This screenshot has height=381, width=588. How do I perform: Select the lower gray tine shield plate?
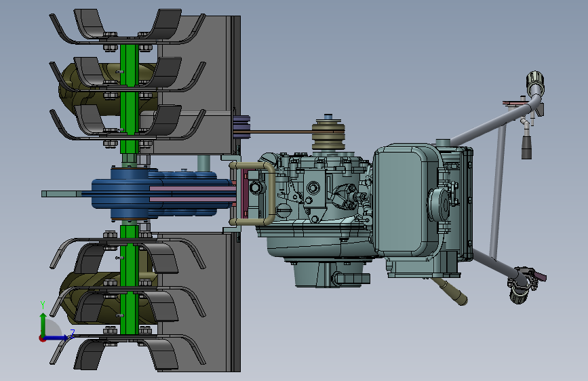[x=199, y=302]
